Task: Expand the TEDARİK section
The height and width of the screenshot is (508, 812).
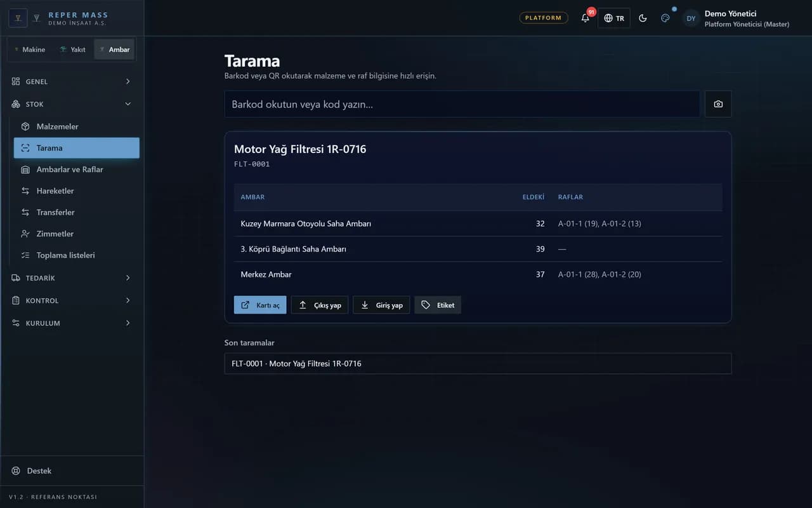Action: 72,278
